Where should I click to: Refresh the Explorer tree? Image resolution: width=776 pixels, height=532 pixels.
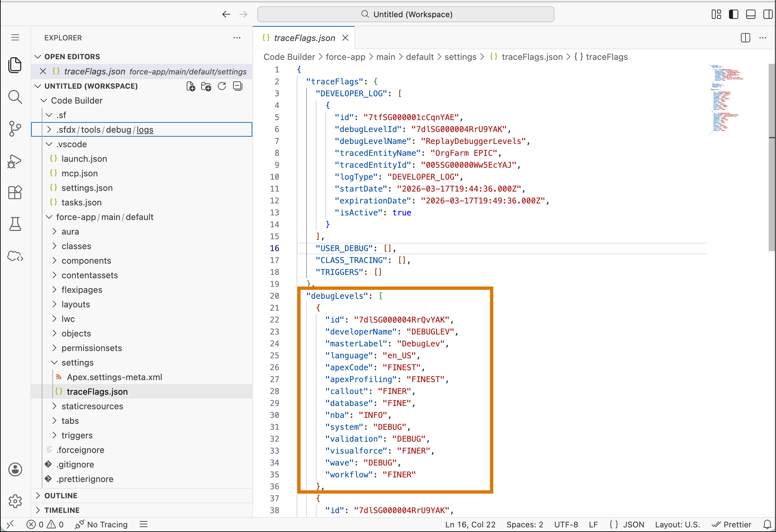pos(222,86)
